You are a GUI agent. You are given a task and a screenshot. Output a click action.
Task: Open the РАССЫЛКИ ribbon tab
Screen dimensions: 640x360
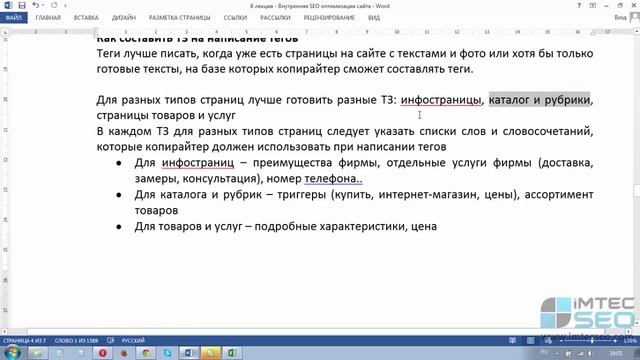(x=275, y=18)
